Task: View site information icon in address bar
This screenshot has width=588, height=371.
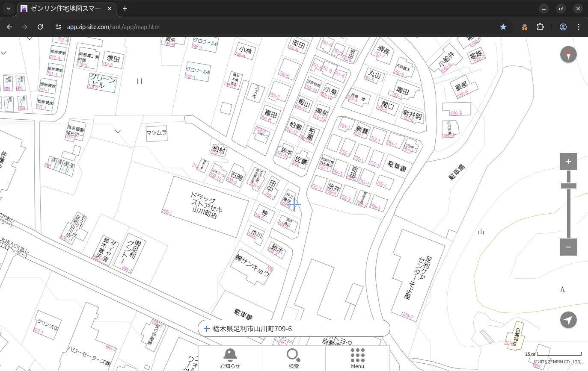Action: pos(59,27)
